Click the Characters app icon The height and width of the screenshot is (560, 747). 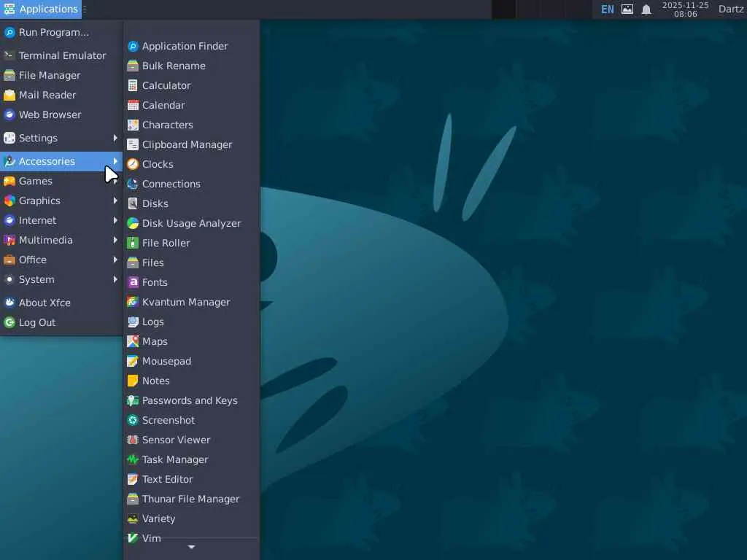tap(133, 125)
